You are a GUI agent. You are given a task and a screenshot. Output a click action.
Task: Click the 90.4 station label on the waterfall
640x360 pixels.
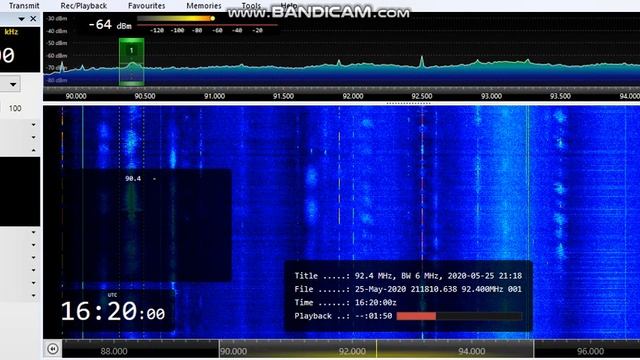pyautogui.click(x=133, y=178)
